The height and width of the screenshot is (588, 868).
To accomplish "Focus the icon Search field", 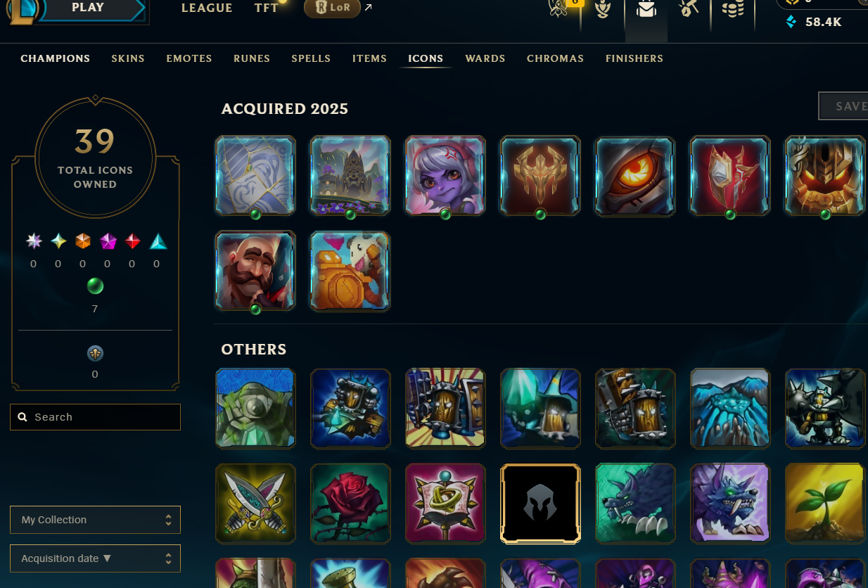I will point(95,417).
